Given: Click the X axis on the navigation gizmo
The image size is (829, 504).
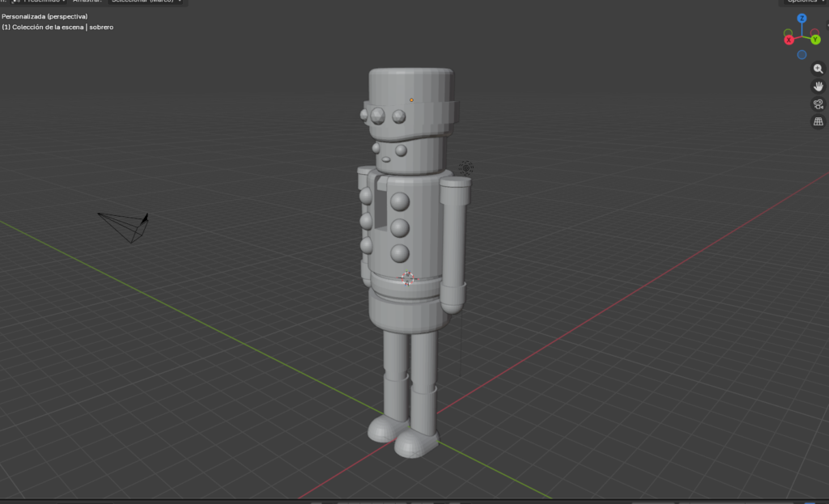Looking at the screenshot, I should 789,40.
